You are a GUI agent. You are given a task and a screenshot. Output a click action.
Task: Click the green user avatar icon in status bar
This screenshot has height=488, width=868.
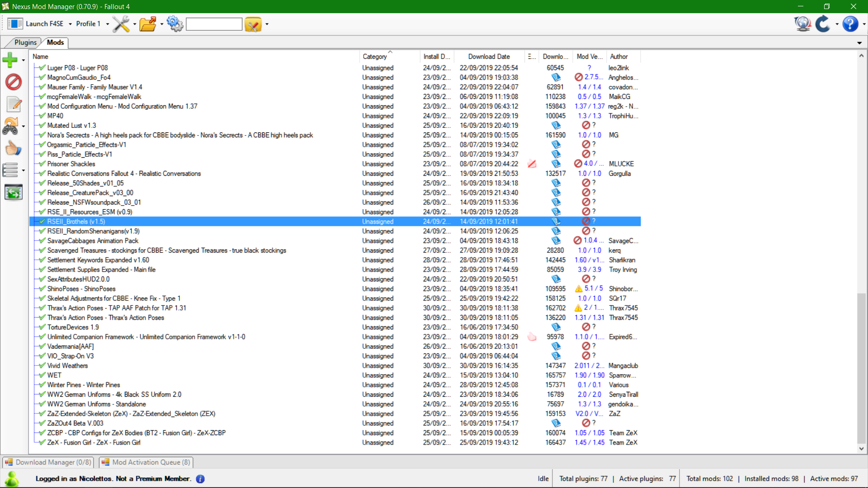(11, 479)
